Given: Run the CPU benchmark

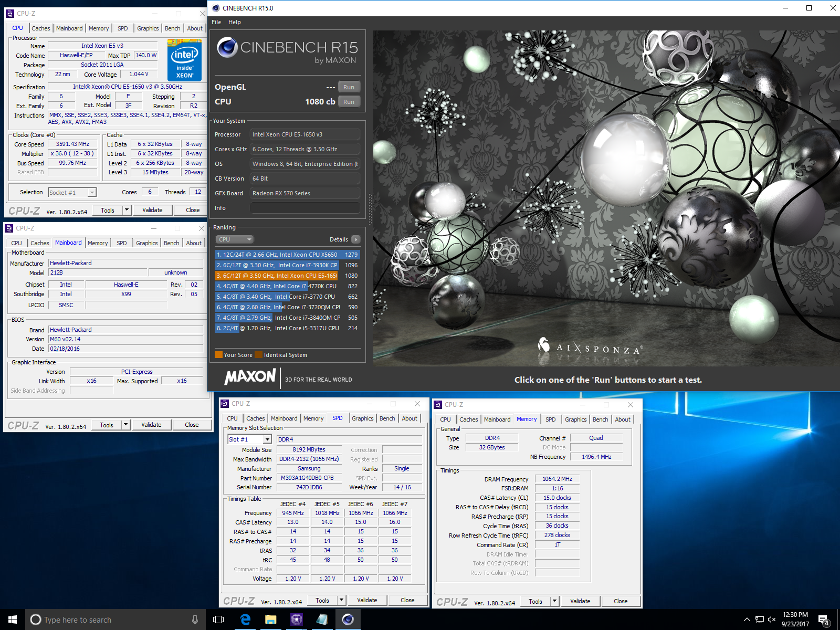Looking at the screenshot, I should tap(349, 102).
